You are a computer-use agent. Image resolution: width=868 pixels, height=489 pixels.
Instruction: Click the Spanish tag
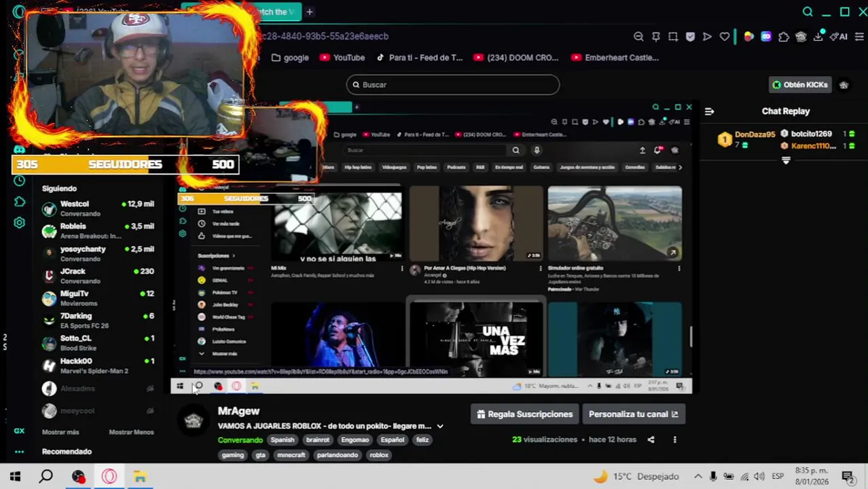283,439
